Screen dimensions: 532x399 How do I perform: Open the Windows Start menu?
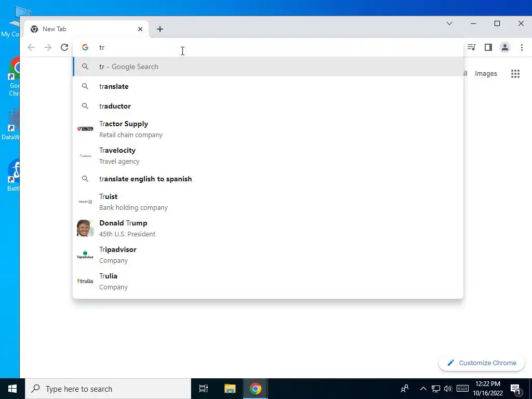pyautogui.click(x=12, y=389)
